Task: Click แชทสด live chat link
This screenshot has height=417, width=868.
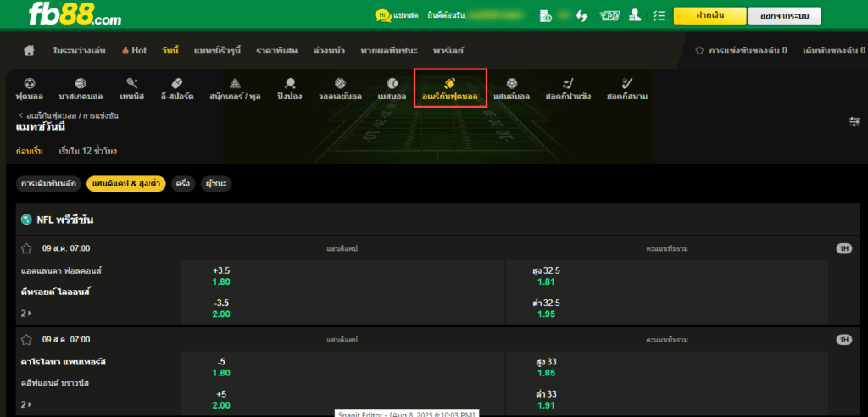Action: [406, 15]
